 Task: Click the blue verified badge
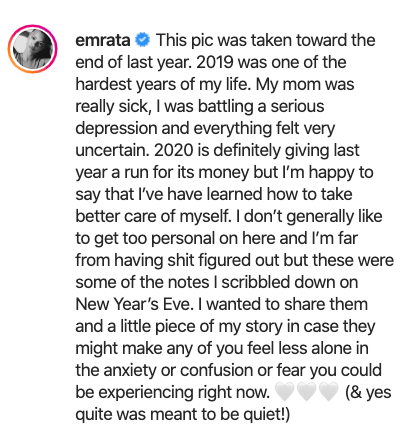142,40
